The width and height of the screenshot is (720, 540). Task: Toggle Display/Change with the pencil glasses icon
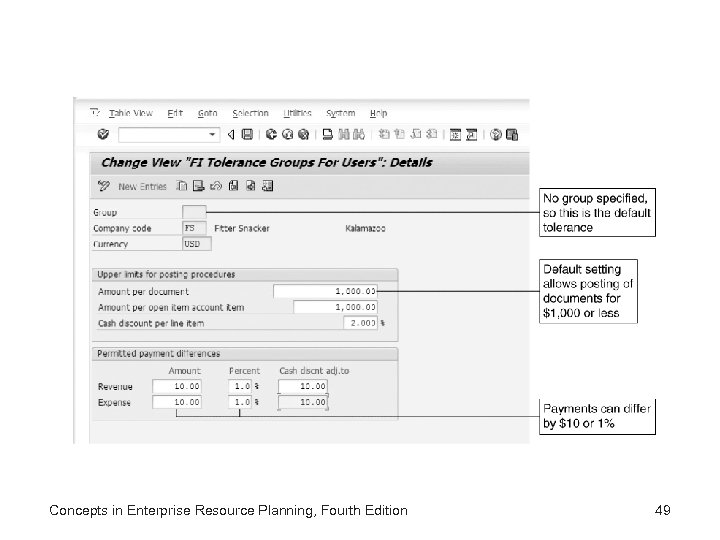(x=104, y=186)
